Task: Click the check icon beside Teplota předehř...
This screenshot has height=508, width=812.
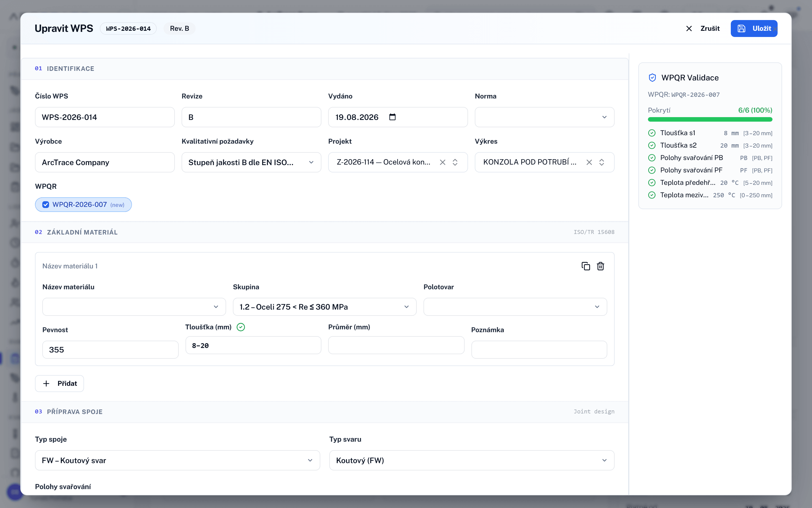Action: [652, 183]
